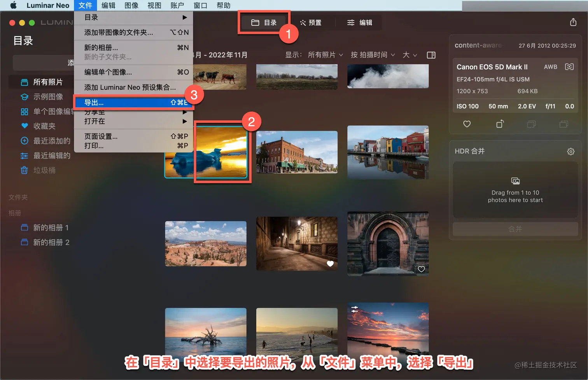Select the cows thumbnail
Viewport: 588px width, 380px height.
tap(220, 77)
